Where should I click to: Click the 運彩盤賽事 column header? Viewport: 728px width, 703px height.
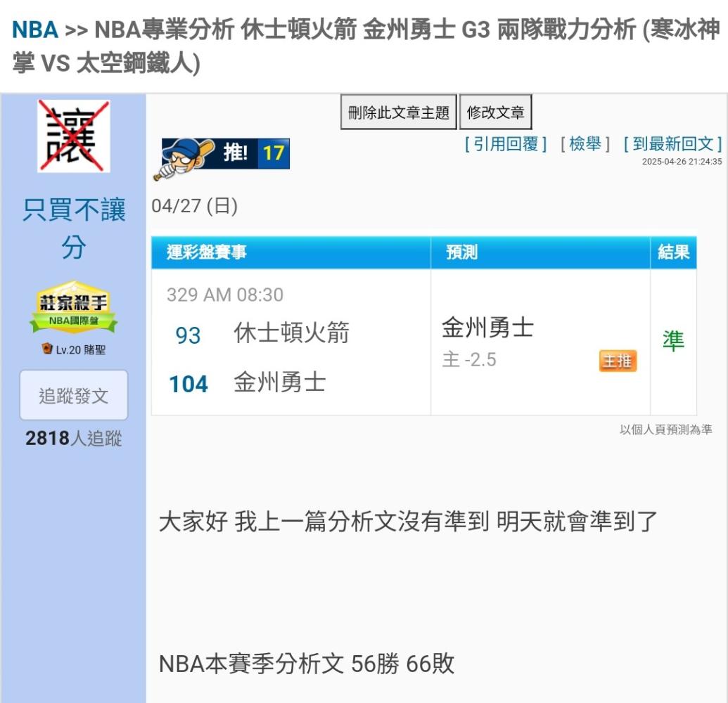click(x=291, y=252)
